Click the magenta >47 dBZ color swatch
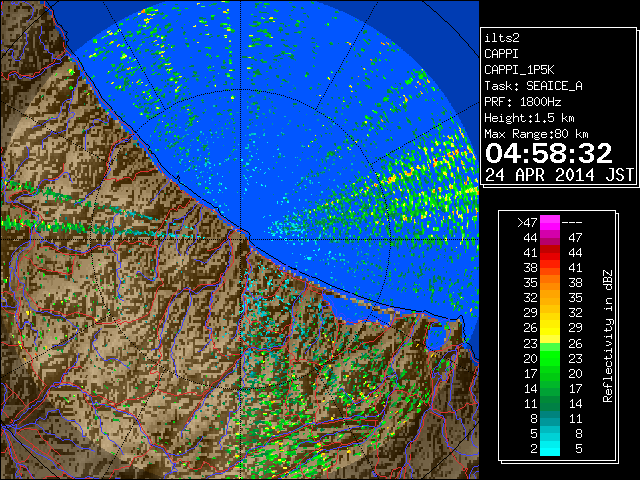This screenshot has width=640, height=480. pos(550,222)
